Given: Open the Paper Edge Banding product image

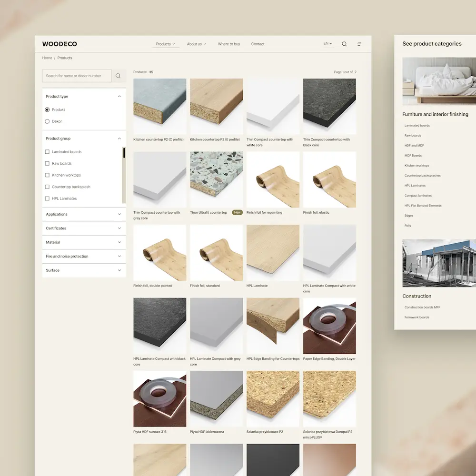Looking at the screenshot, I should [x=329, y=326].
